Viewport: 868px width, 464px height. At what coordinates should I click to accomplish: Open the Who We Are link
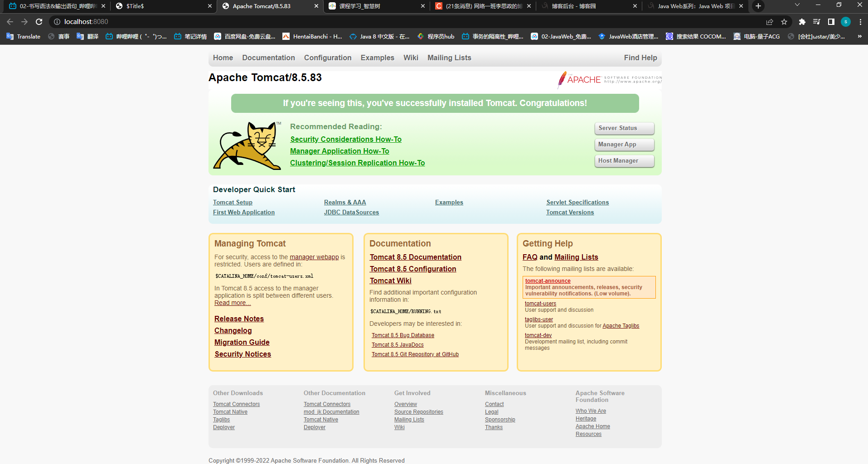coord(591,411)
